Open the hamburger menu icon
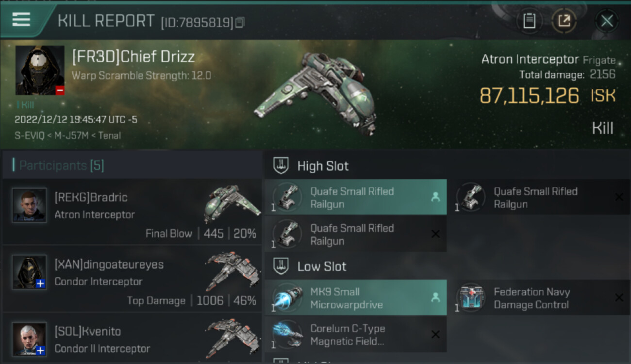The height and width of the screenshot is (364, 631). (x=21, y=19)
